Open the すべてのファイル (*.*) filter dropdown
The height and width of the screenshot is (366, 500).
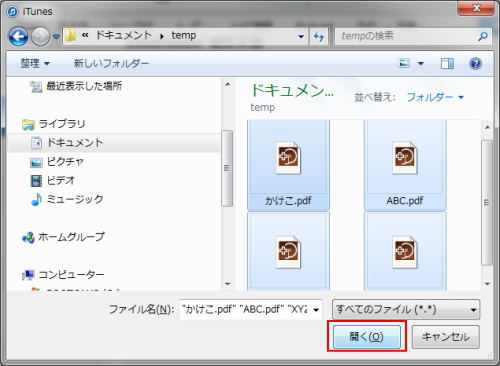click(406, 310)
